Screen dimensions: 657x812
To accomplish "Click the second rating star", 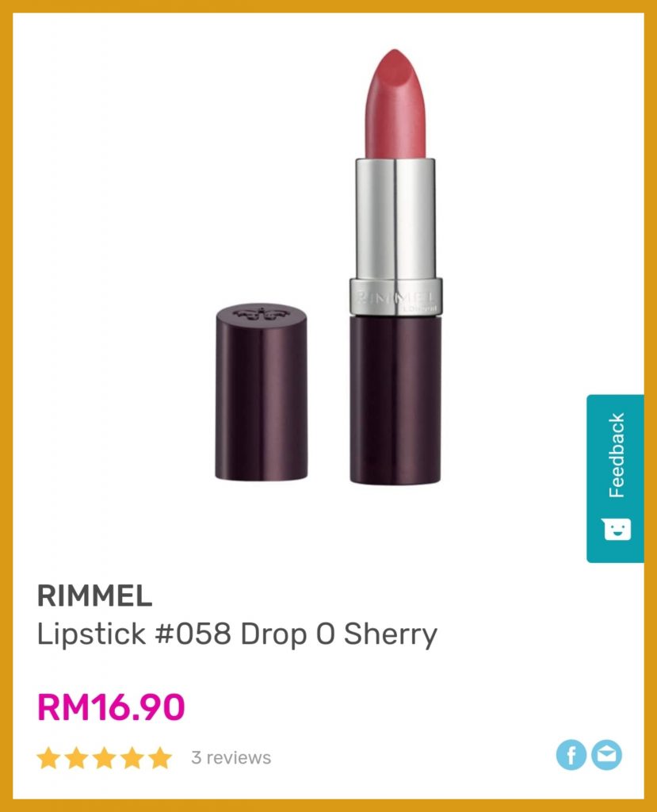I will [x=77, y=757].
